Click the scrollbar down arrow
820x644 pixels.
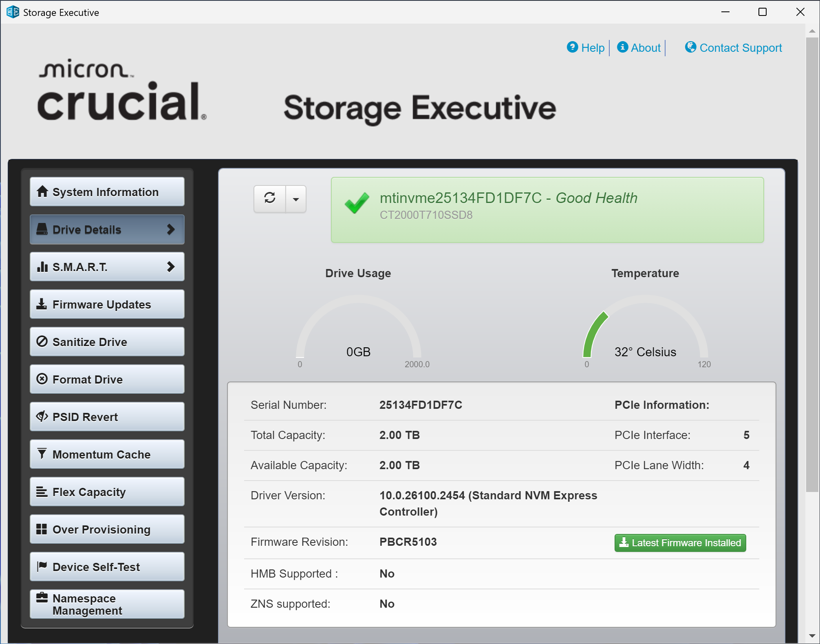coord(812,636)
